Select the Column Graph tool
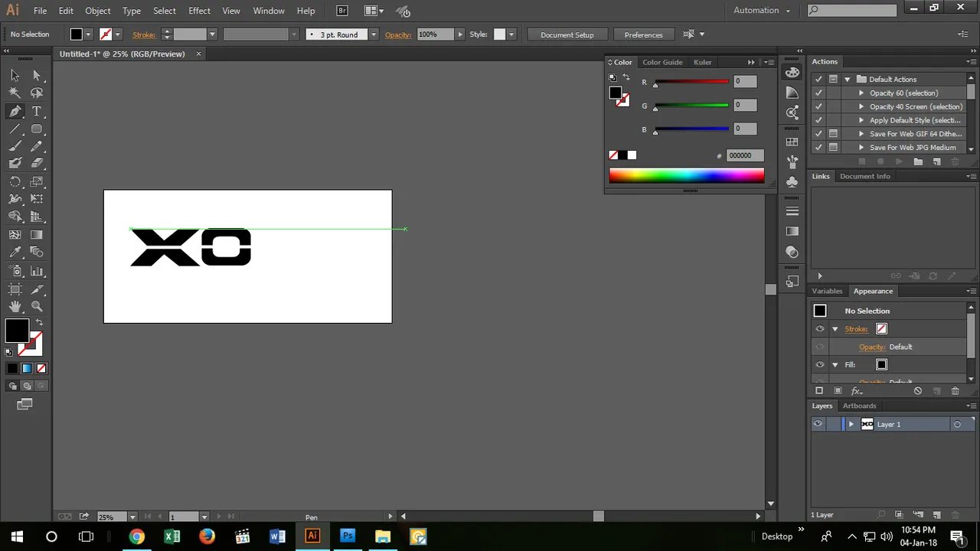The width and height of the screenshot is (980, 551). (x=37, y=271)
